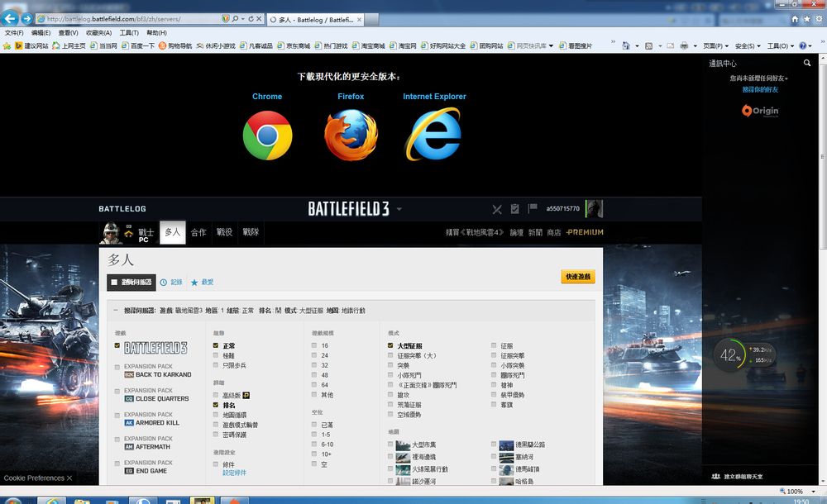This screenshot has width=827, height=504.
Task: Open the PREMIUM link
Action: click(585, 232)
